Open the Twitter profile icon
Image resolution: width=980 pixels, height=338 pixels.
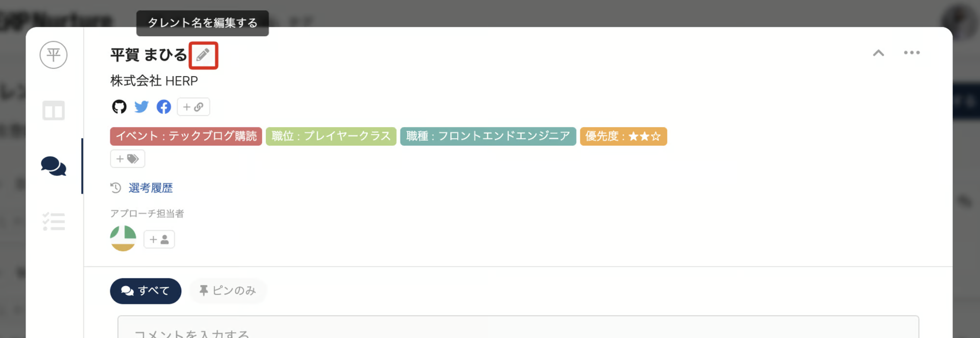142,107
